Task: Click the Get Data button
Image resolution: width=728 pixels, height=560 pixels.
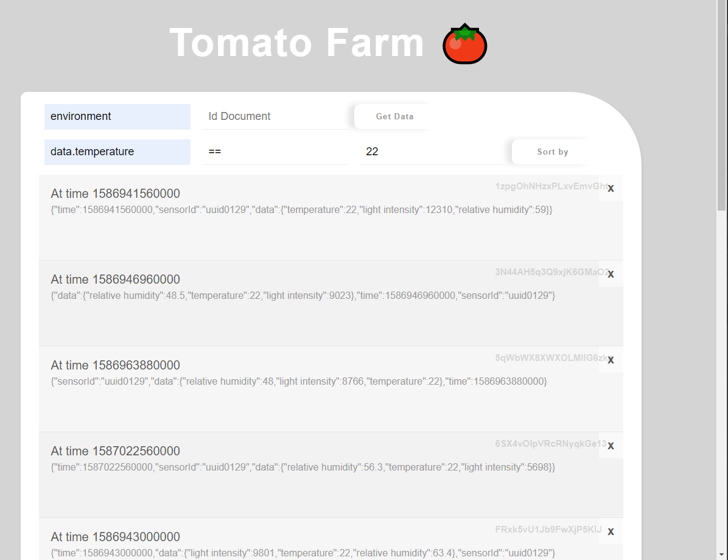Action: 394,116
